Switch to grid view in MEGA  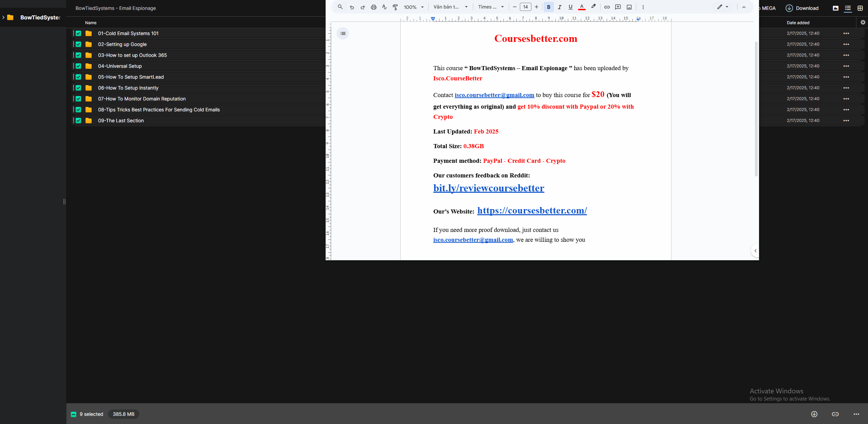(860, 8)
